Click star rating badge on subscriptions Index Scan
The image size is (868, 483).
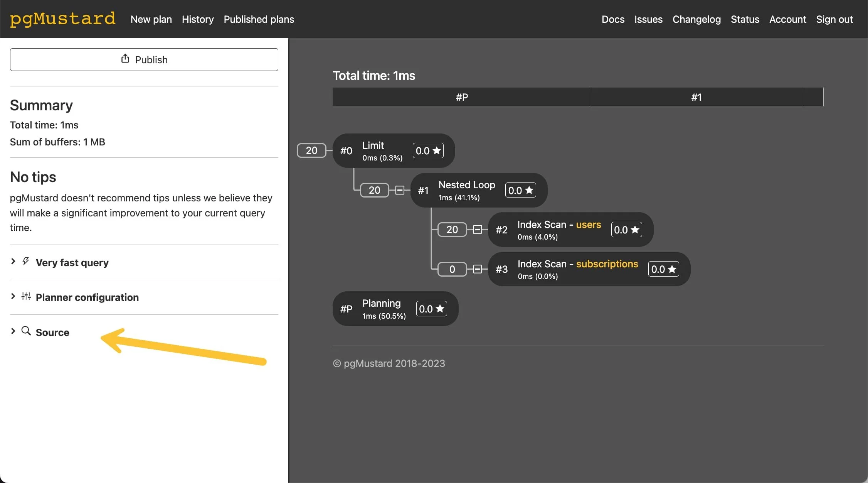pyautogui.click(x=663, y=269)
